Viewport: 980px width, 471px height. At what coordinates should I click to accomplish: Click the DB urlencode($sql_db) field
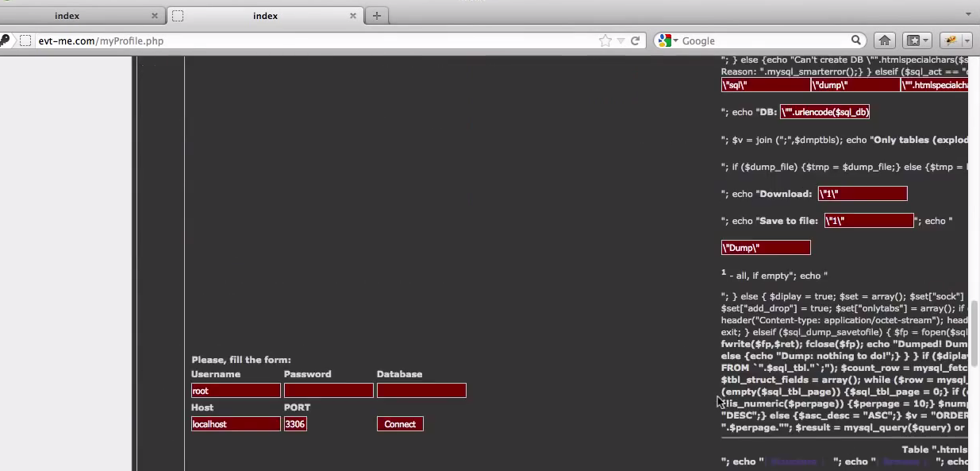(825, 112)
